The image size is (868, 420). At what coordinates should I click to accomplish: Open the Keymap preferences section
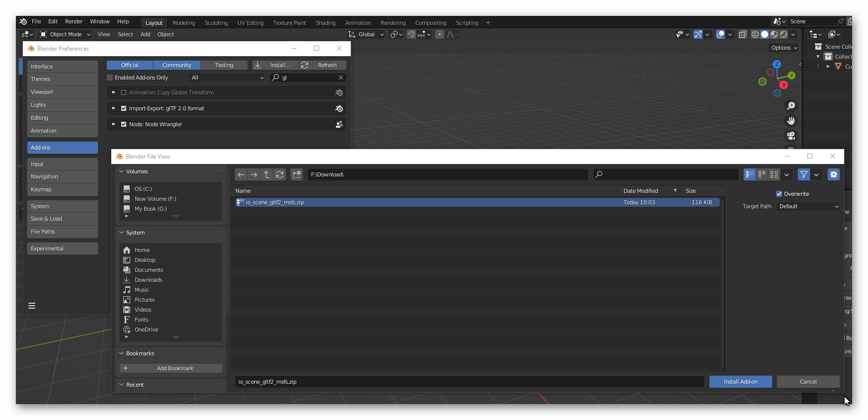coord(63,189)
